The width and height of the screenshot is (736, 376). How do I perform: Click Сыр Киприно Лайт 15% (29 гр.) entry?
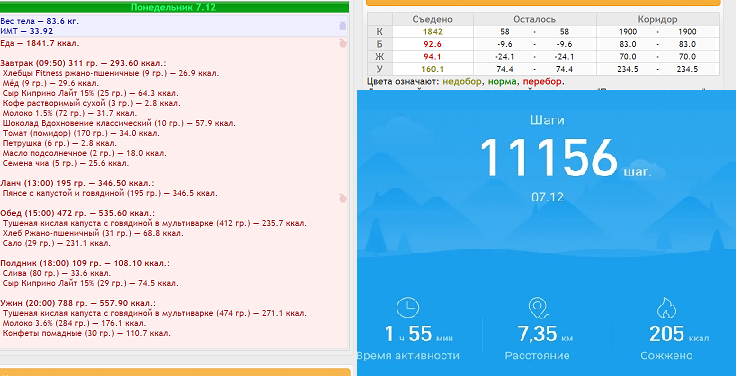(91, 284)
